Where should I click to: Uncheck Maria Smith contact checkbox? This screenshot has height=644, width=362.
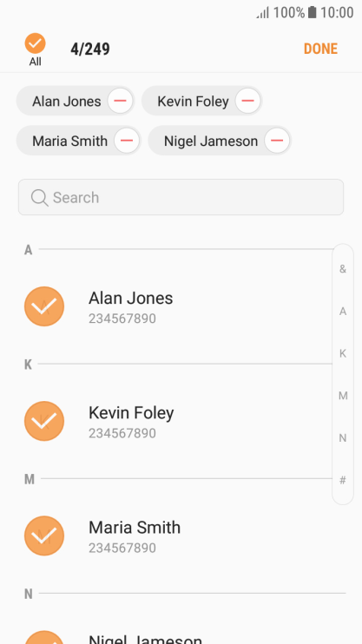(x=44, y=536)
